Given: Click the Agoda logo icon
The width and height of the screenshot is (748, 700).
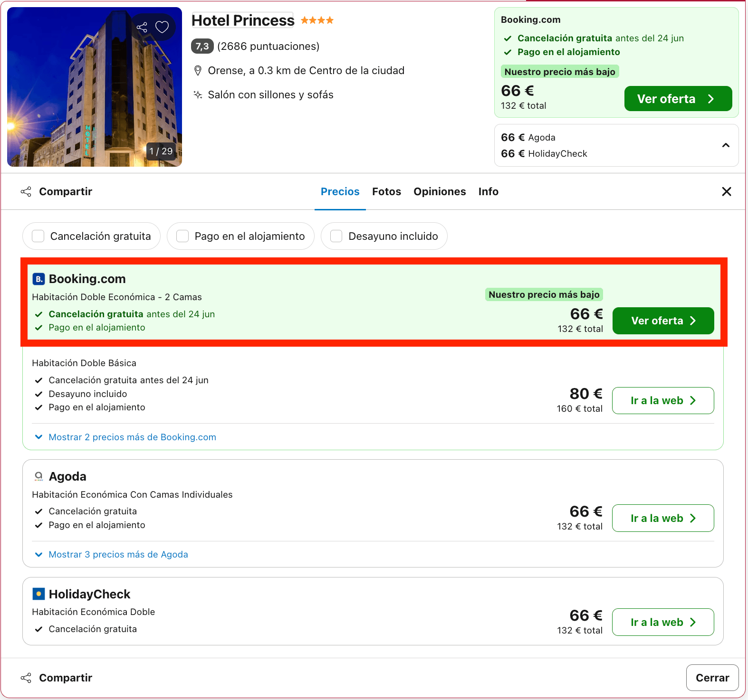Looking at the screenshot, I should tap(38, 476).
